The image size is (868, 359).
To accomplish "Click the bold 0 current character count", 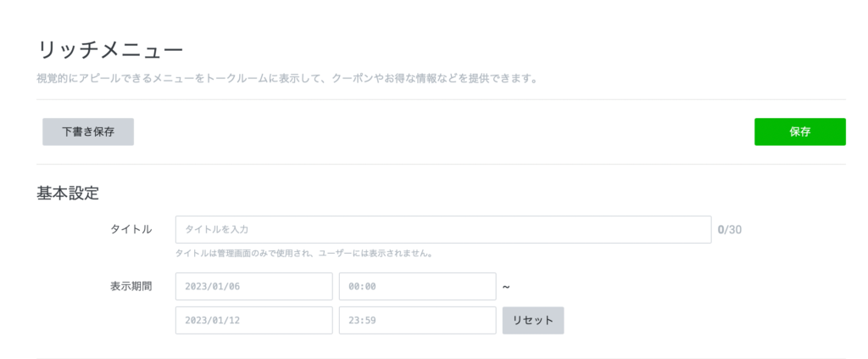I will [721, 229].
